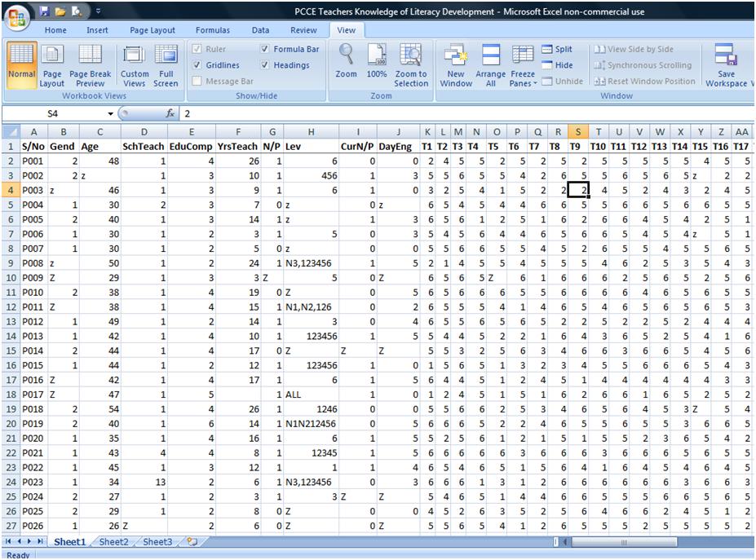Click the Print Preview quick access icon
Screen dimensions: 756x560
pos(76,11)
